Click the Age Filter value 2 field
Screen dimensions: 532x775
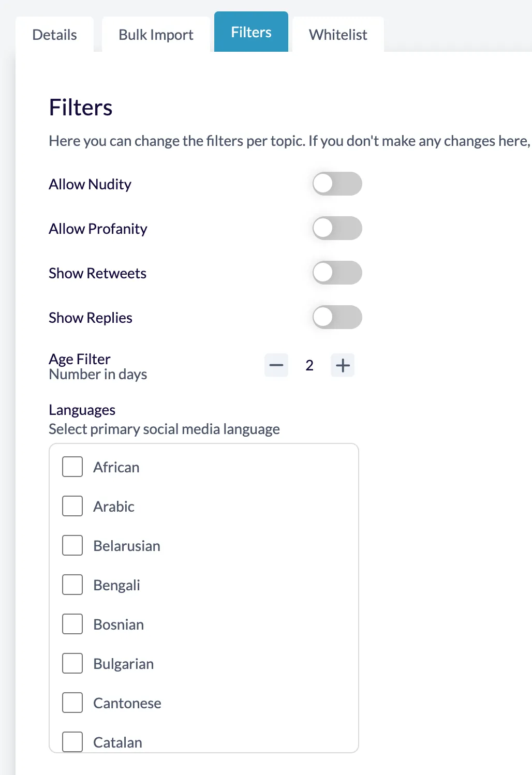(309, 366)
